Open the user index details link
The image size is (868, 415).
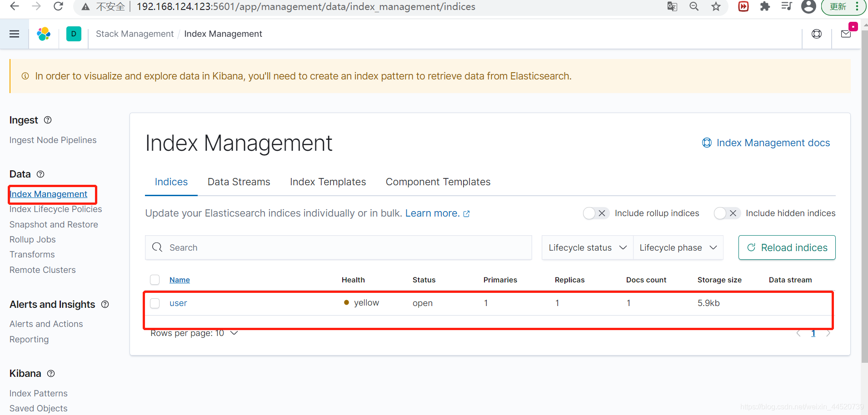[178, 303]
